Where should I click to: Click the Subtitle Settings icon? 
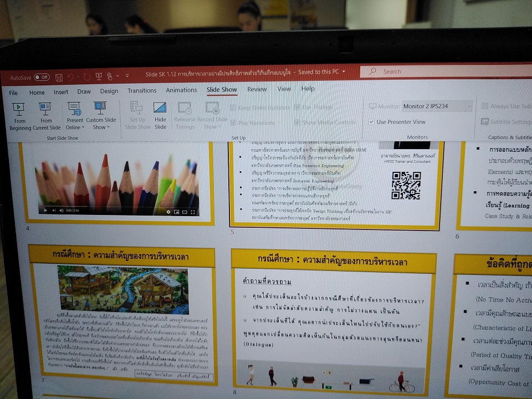485,121
